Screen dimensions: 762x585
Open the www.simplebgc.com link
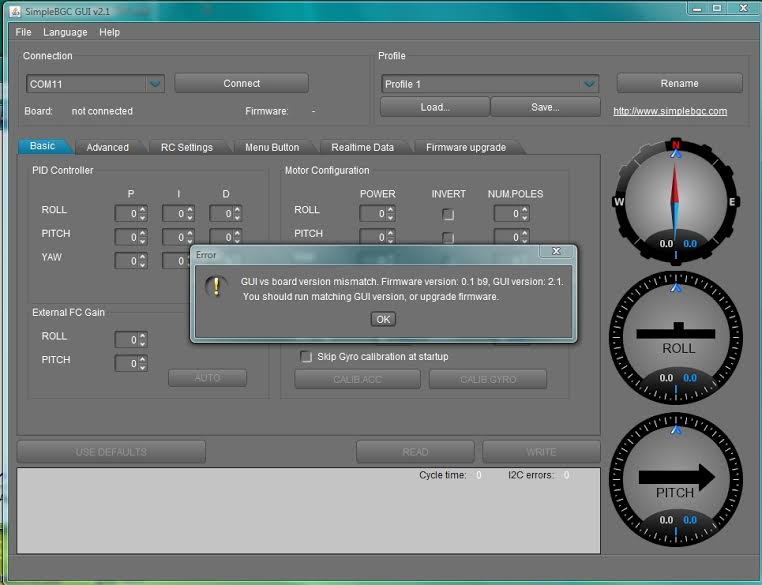(670, 111)
